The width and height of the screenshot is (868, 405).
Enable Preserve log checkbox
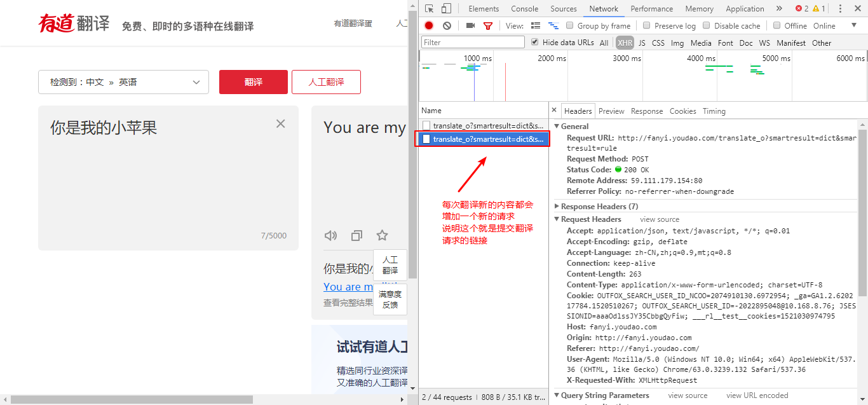click(x=647, y=25)
